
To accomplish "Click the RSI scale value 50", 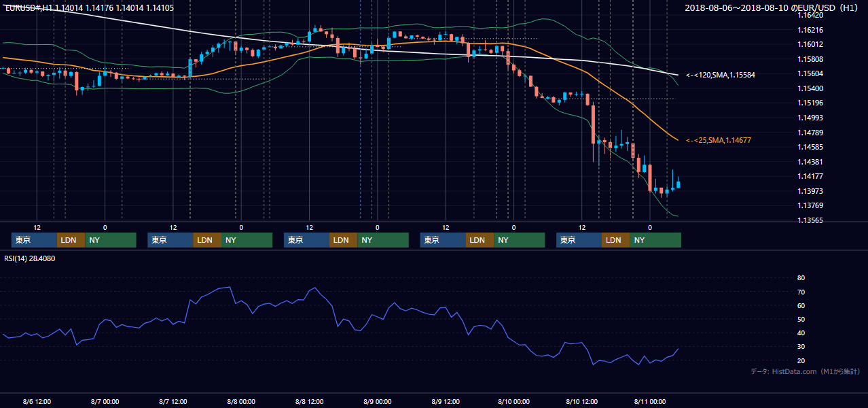I will click(x=801, y=319).
